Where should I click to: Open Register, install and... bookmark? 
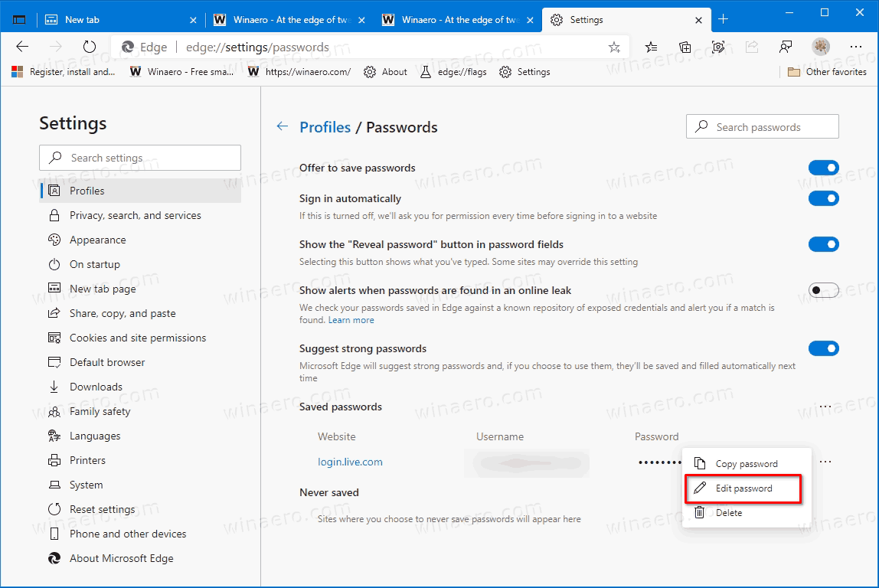coord(63,72)
